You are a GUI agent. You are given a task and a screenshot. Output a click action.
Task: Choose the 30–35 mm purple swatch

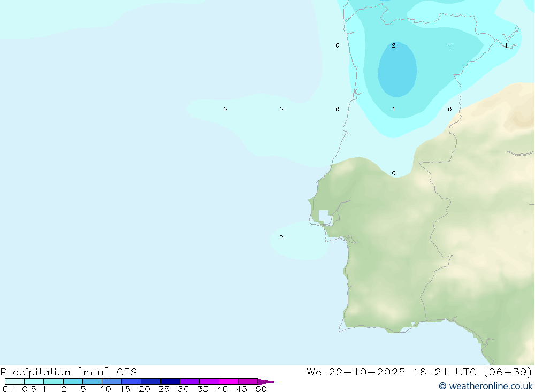190,381
